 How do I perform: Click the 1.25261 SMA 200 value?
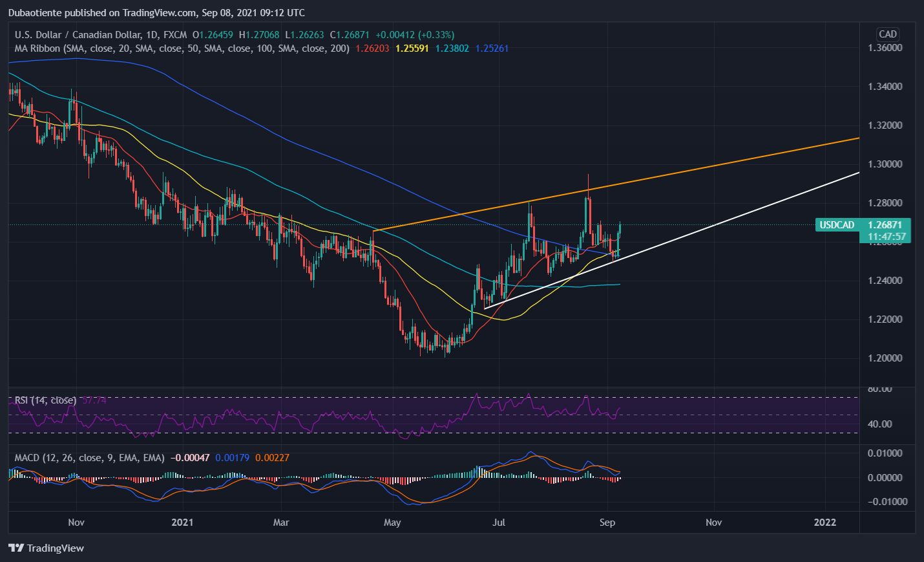(x=492, y=49)
